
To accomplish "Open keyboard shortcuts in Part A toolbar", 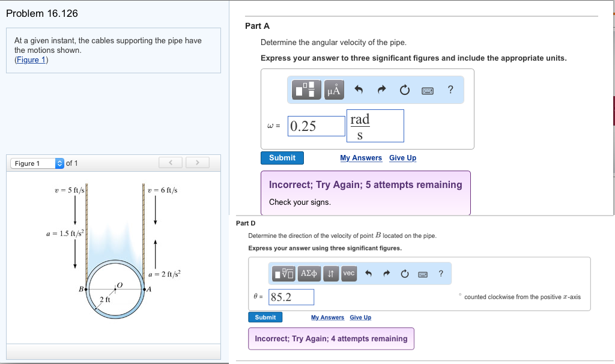I will pyautogui.click(x=427, y=90).
